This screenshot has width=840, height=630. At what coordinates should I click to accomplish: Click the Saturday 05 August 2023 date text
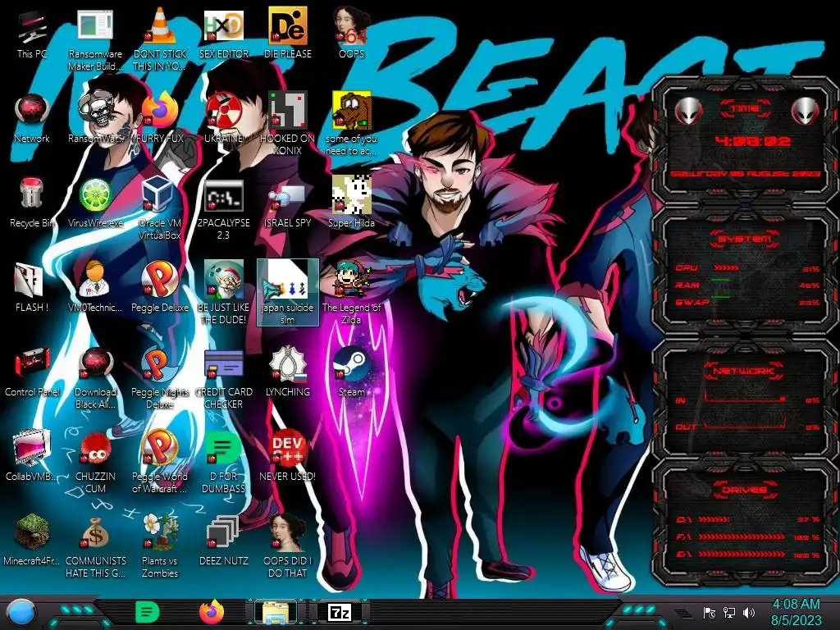pyautogui.click(x=745, y=174)
